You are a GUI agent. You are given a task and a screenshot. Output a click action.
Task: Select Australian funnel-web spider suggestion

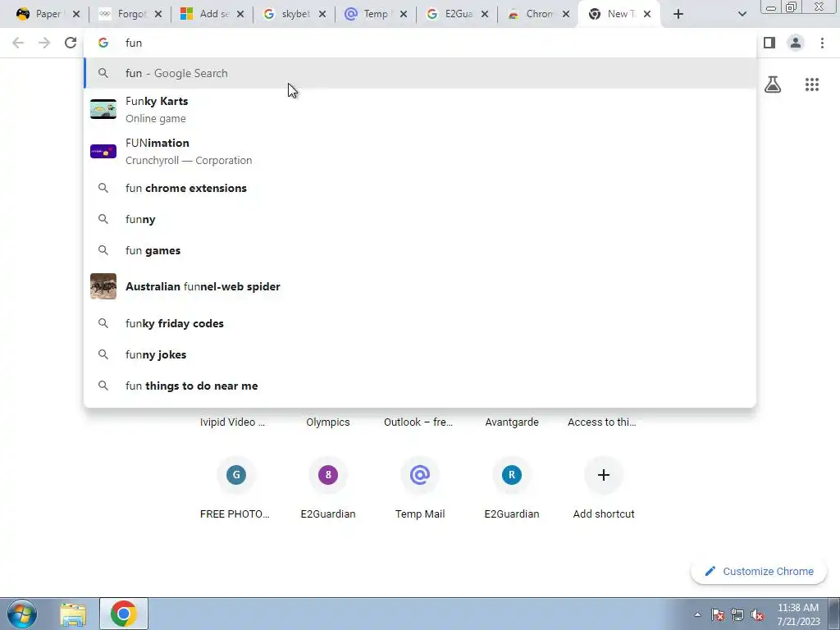420,286
